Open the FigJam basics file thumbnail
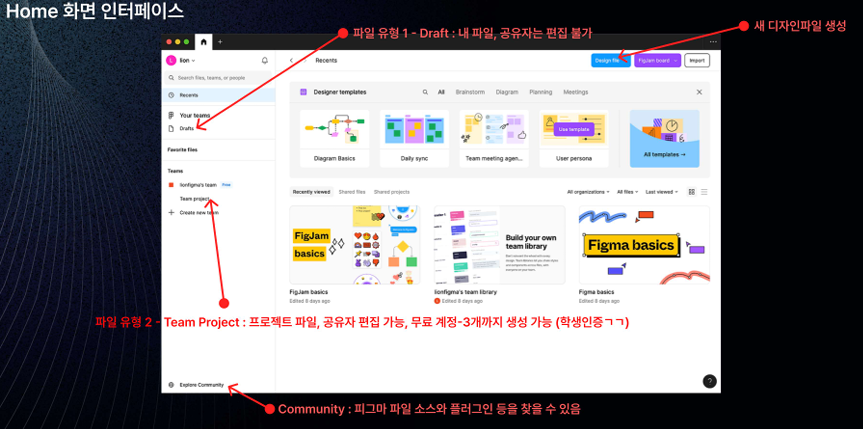The width and height of the screenshot is (863, 429). click(354, 245)
